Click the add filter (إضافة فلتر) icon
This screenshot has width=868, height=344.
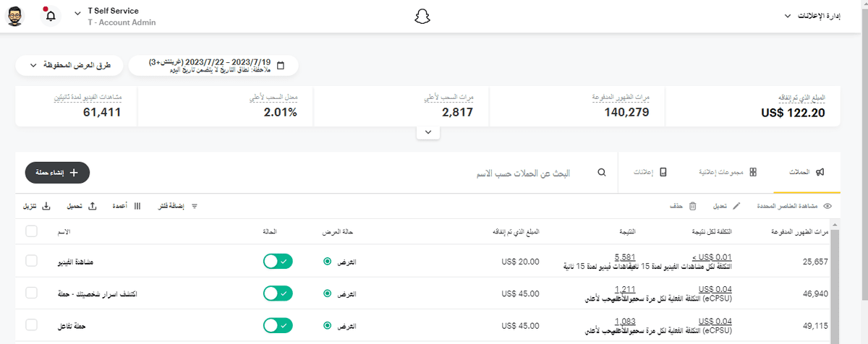tap(194, 206)
